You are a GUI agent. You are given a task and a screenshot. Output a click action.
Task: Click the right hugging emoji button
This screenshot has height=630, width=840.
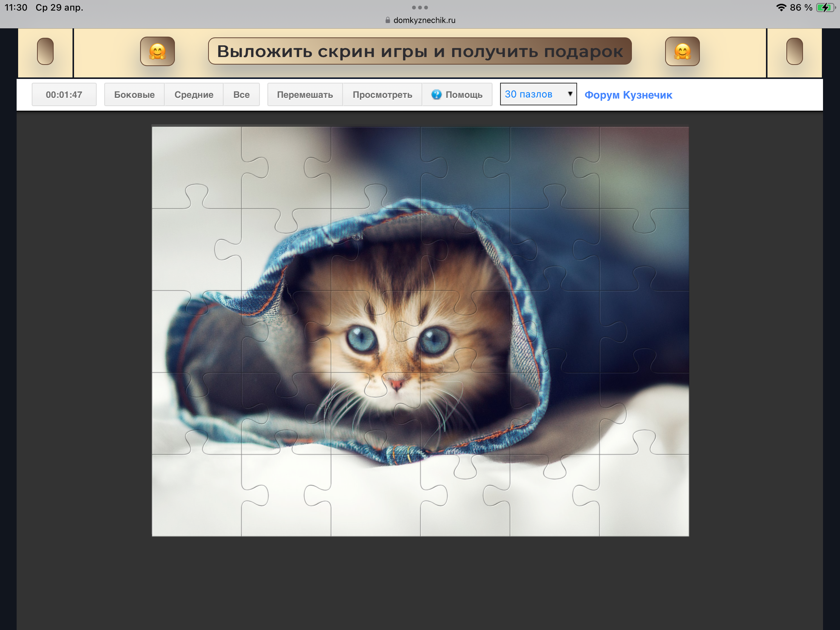pyautogui.click(x=682, y=51)
